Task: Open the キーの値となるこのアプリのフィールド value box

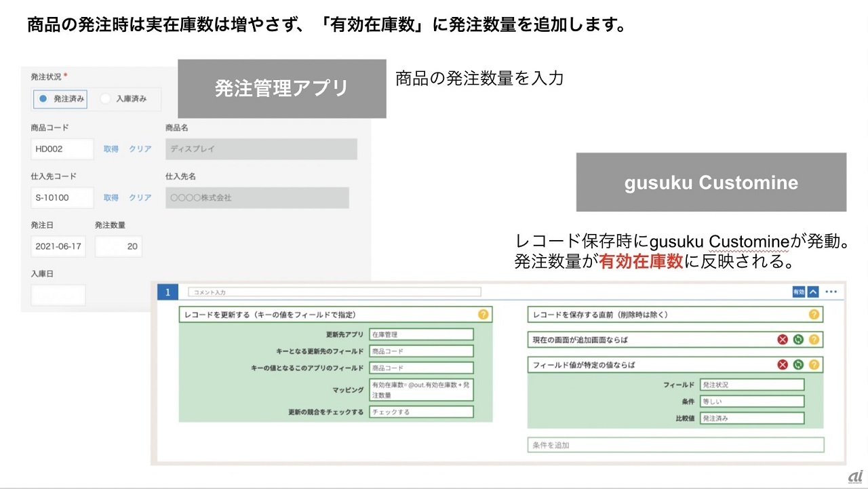Action: pyautogui.click(x=421, y=368)
